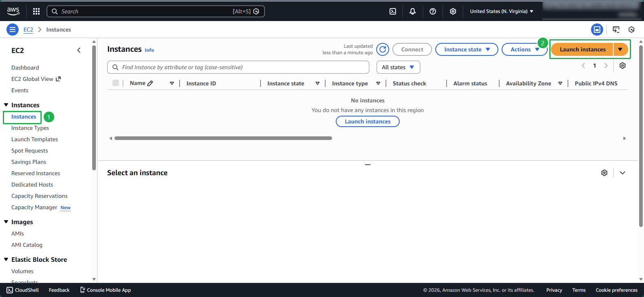Open Dashboard in the sidebar
Viewport: 644px width, 297px height.
(25, 68)
